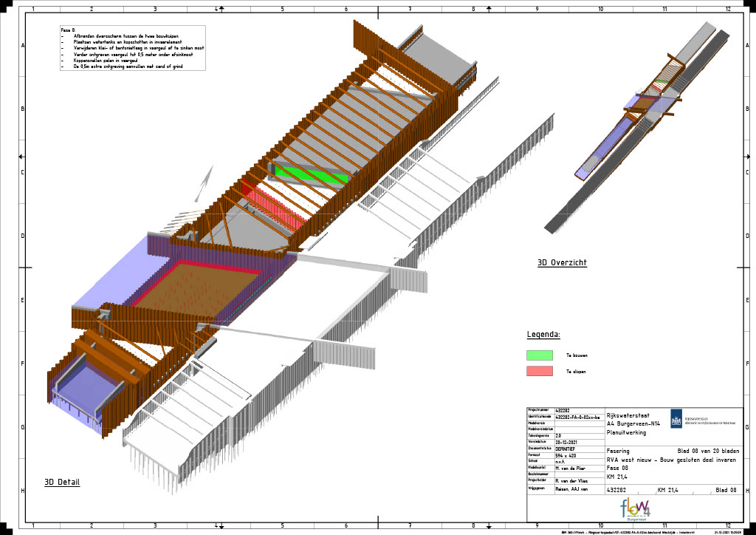
Task: Click the Flow4 Burgerveen logo
Action: (x=636, y=510)
